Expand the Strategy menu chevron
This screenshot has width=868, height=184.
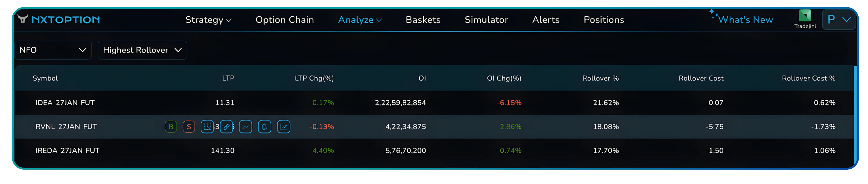pos(229,20)
